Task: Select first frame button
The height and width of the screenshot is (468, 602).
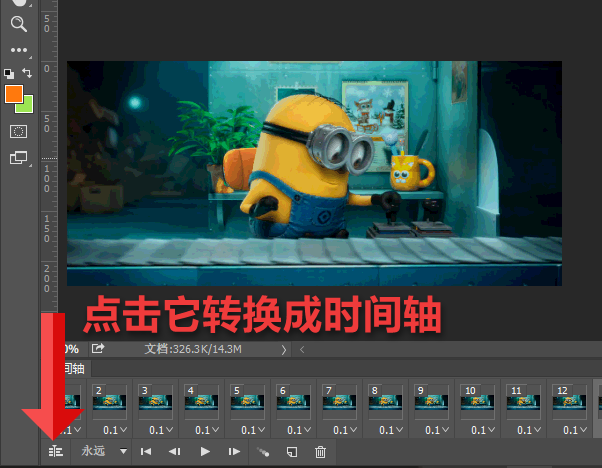Action: click(x=146, y=452)
